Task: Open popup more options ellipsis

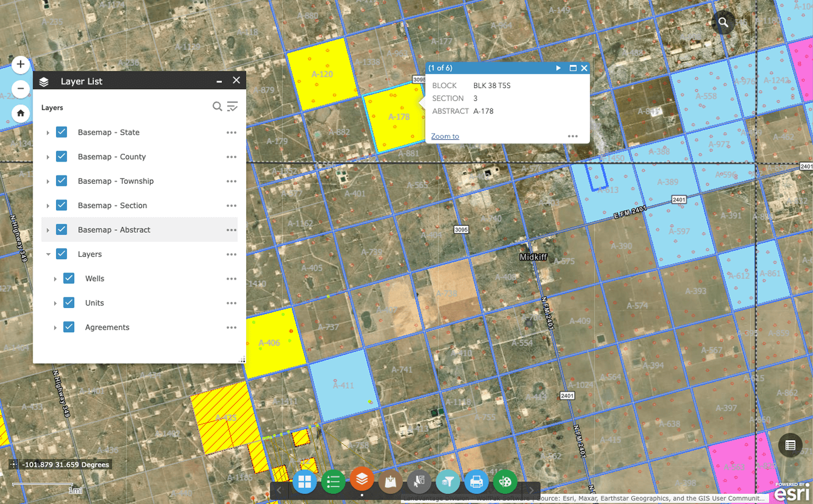Action: coord(573,136)
